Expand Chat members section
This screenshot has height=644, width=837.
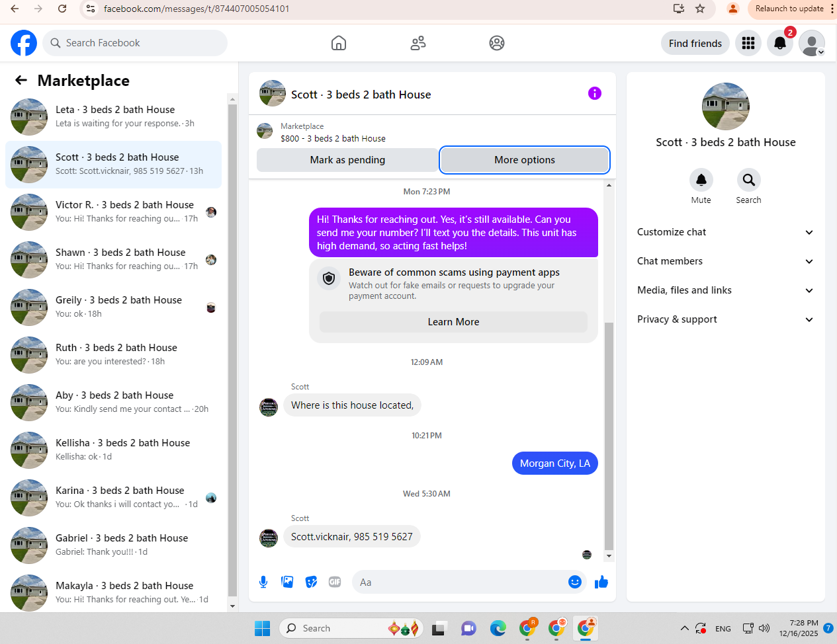pos(725,261)
